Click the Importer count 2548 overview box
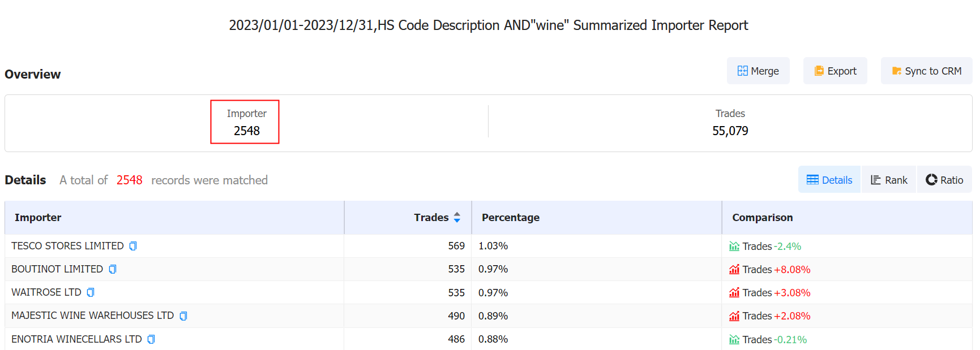 (x=245, y=122)
